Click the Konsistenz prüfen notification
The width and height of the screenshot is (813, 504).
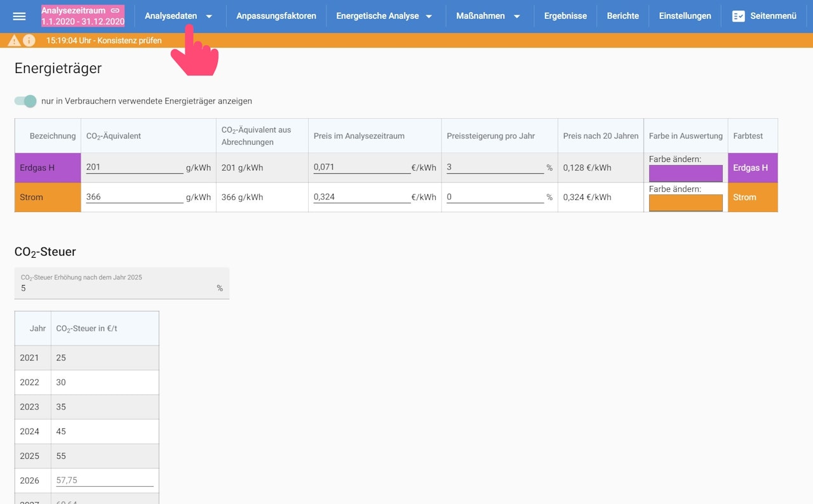[104, 41]
